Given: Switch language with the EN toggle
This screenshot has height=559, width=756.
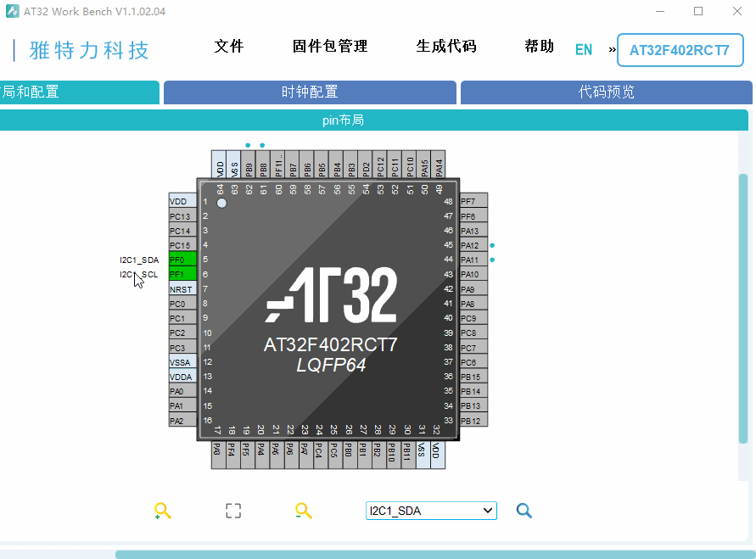Looking at the screenshot, I should 584,49.
